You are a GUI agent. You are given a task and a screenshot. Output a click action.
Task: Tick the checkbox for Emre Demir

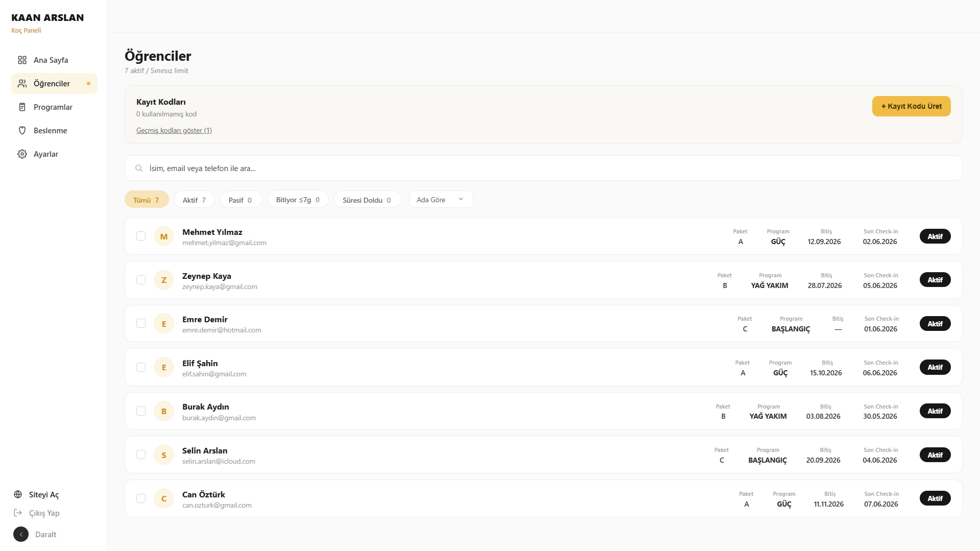click(141, 323)
